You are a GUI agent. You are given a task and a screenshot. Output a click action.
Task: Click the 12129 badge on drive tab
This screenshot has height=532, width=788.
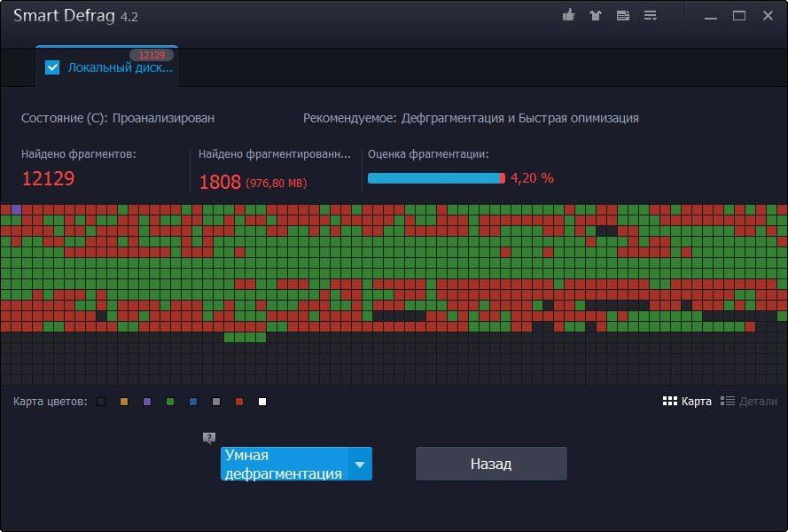(152, 55)
